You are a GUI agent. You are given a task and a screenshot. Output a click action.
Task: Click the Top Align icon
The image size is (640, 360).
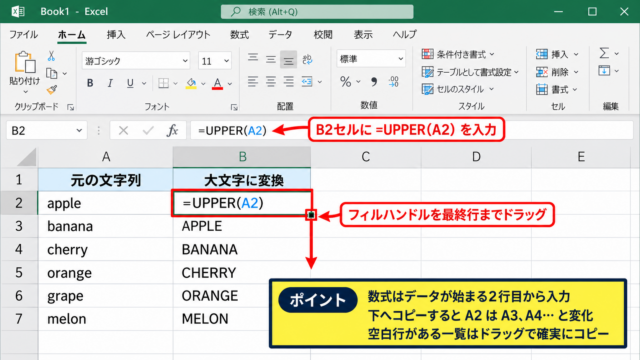pyautogui.click(x=253, y=58)
